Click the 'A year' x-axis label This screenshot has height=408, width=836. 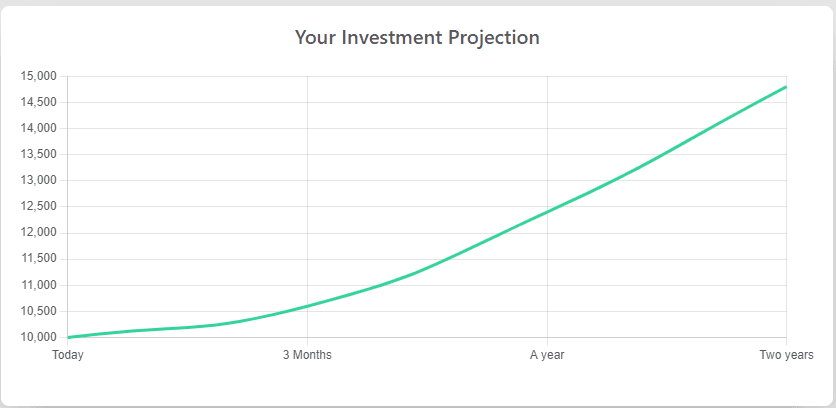(546, 355)
